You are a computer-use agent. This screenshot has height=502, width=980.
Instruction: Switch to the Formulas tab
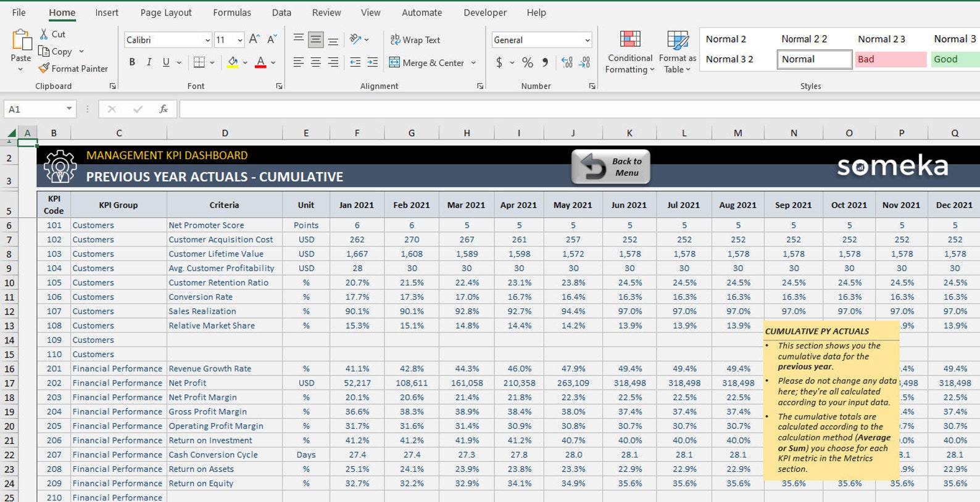coord(232,12)
